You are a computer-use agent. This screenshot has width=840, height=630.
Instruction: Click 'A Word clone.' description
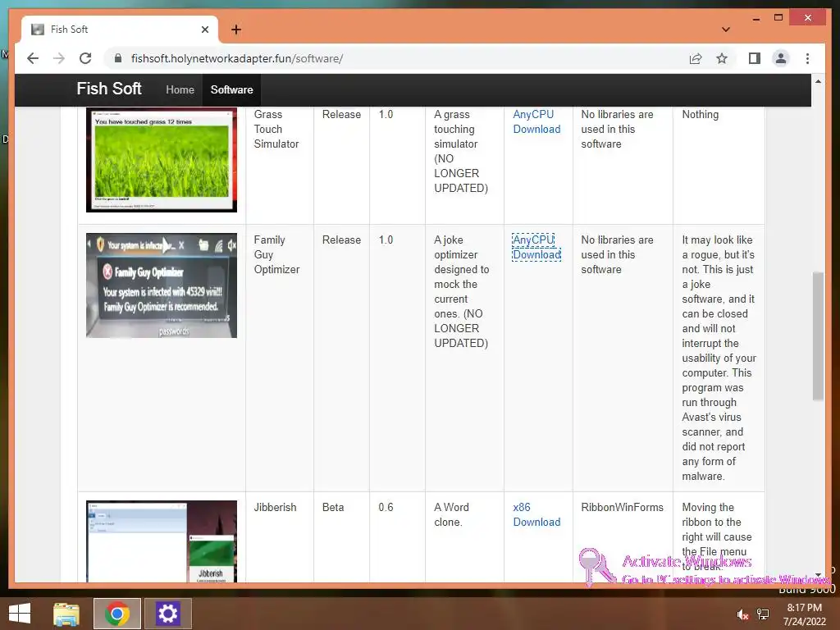point(451,514)
